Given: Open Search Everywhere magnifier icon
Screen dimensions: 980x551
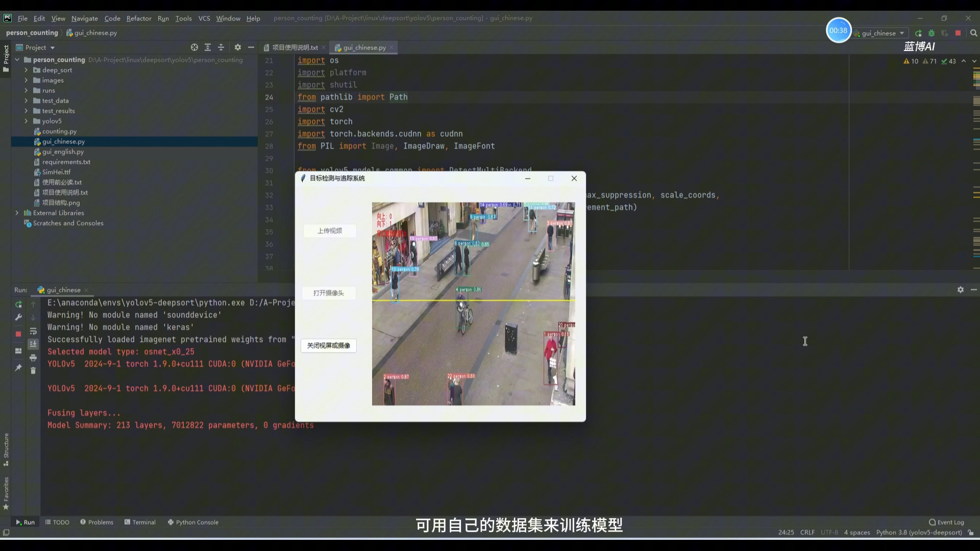Looking at the screenshot, I should 973,33.
